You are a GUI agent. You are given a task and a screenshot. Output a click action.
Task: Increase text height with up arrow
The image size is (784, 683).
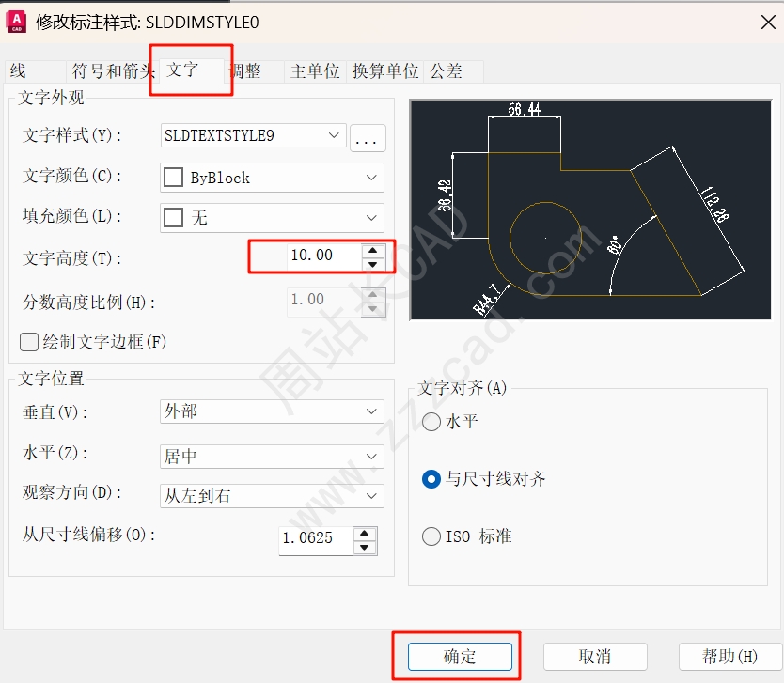point(373,249)
